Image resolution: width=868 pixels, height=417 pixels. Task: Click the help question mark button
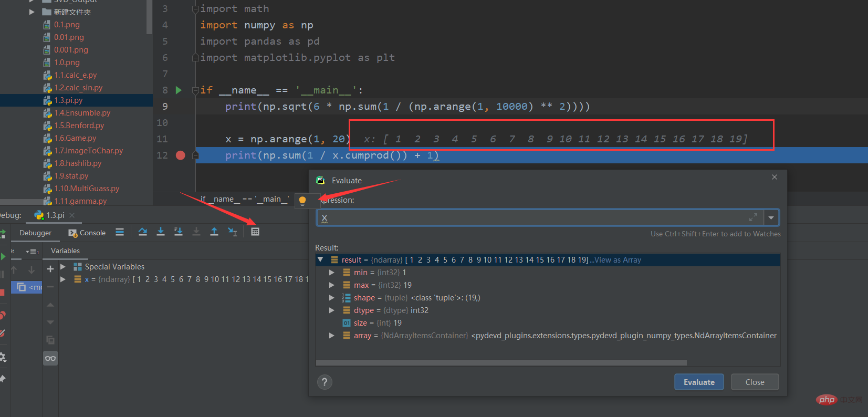325,382
